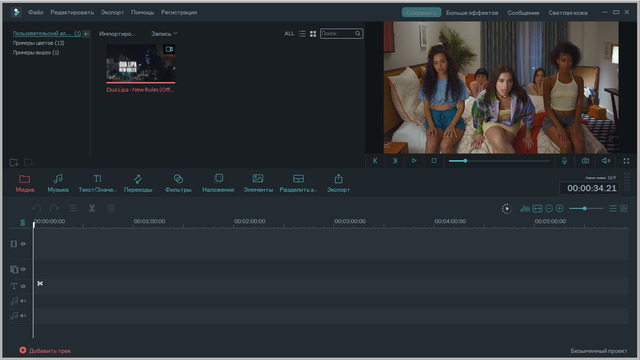
Task: Open the audio mixer icon
Action: tap(525, 209)
